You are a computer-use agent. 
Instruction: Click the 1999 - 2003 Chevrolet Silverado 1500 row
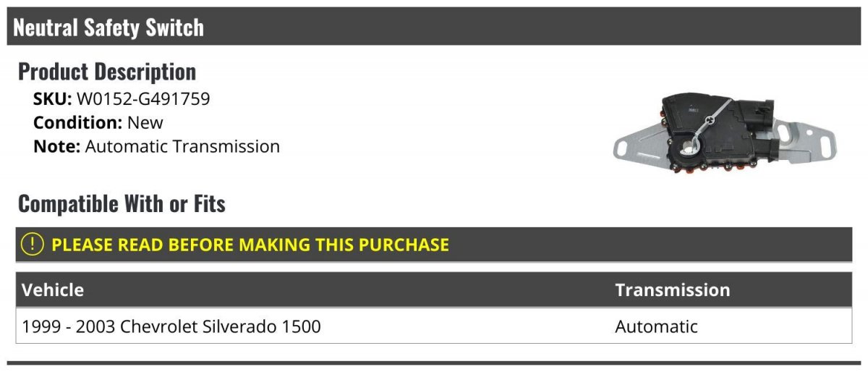click(171, 326)
